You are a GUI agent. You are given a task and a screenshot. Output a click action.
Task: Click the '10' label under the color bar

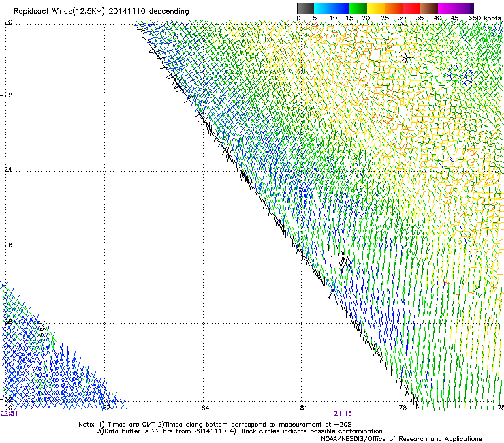click(333, 18)
